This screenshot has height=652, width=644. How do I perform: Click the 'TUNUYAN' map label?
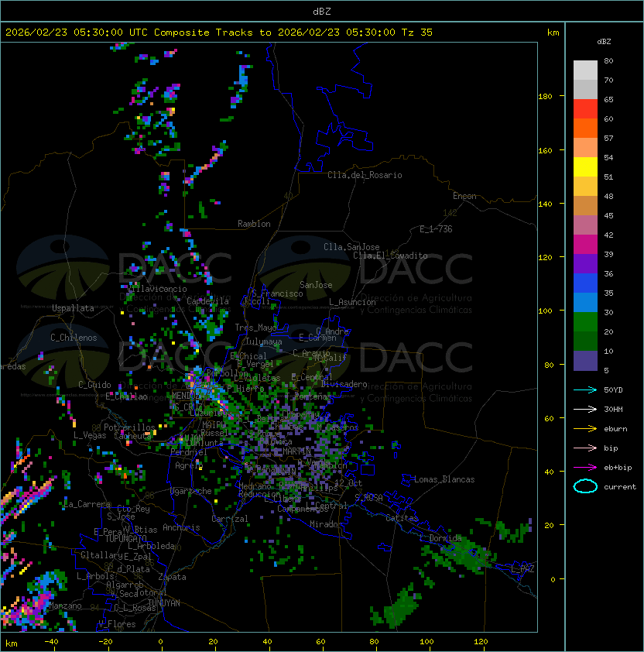164,603
